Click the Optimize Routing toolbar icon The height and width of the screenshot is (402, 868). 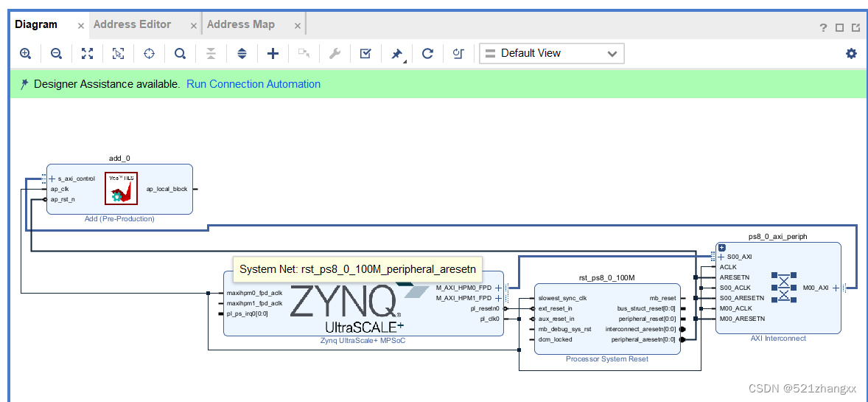[458, 54]
